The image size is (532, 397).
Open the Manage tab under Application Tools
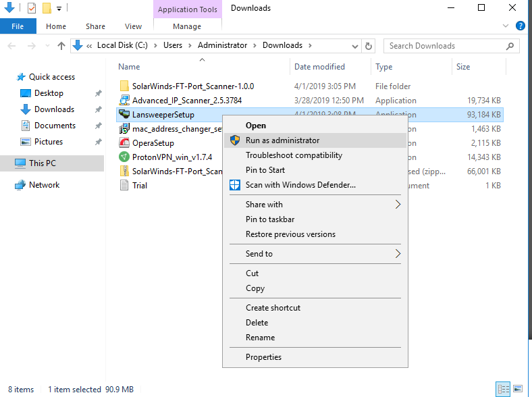click(187, 26)
